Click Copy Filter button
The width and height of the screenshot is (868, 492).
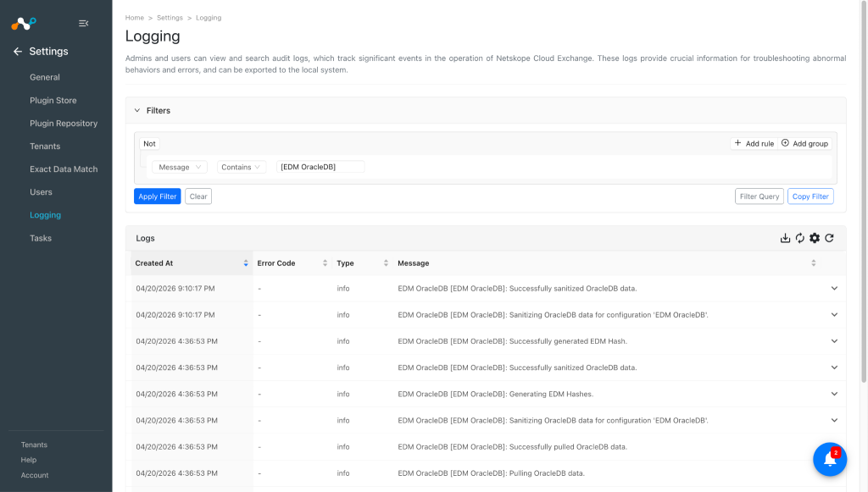[810, 196]
